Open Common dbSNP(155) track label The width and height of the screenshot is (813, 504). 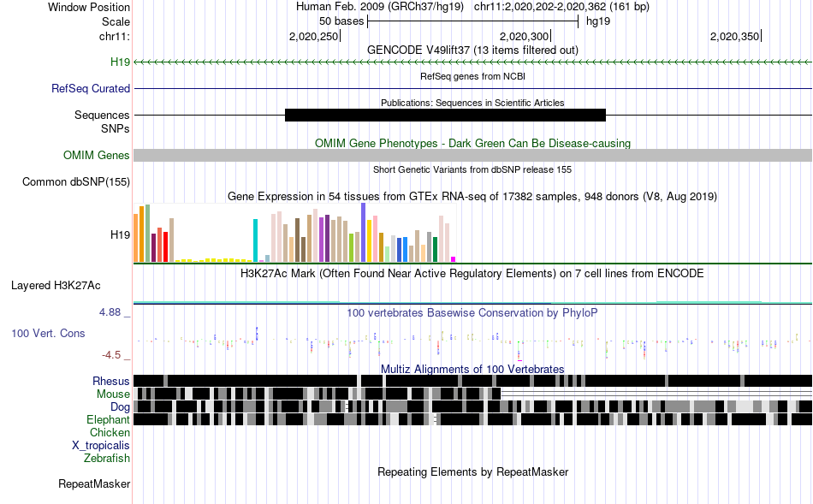[76, 182]
